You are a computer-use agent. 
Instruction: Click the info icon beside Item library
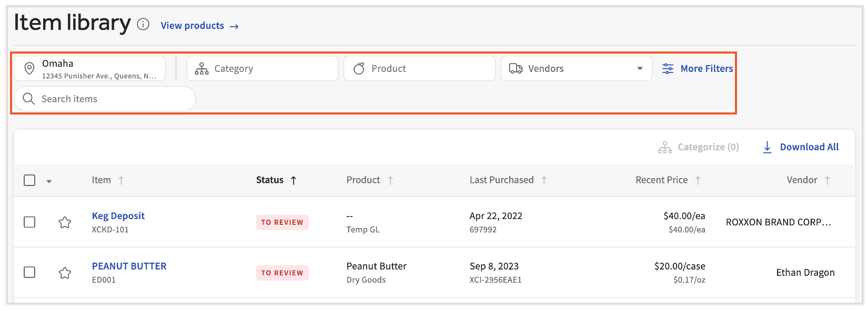tap(143, 25)
